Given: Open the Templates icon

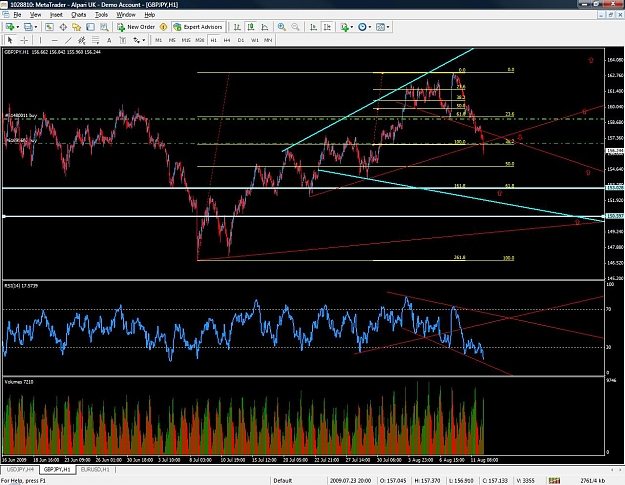Looking at the screenshot, I should tap(380, 27).
